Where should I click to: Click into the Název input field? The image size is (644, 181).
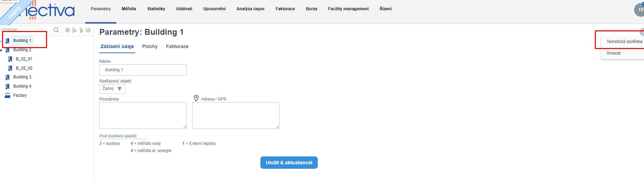pos(143,70)
